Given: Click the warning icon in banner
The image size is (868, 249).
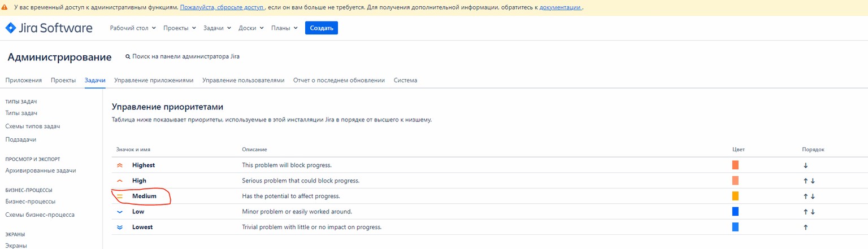Looking at the screenshot, I should [x=5, y=7].
